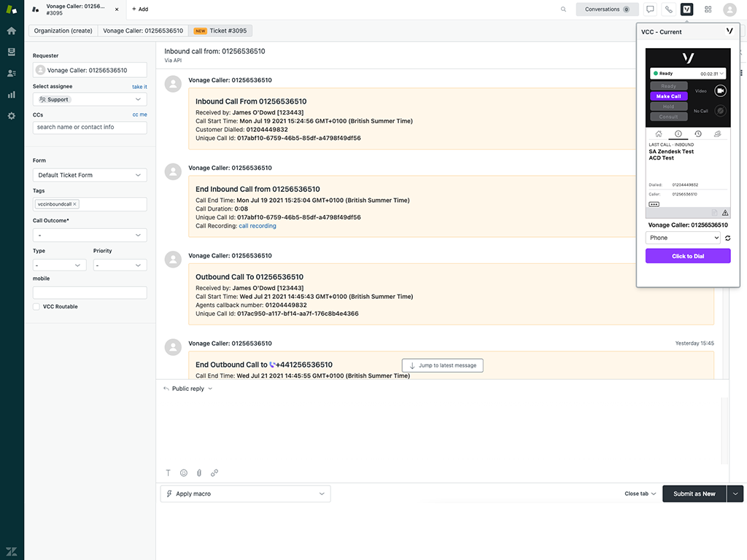Open the Type dropdown
Screen dimensions: 747x560
point(60,265)
